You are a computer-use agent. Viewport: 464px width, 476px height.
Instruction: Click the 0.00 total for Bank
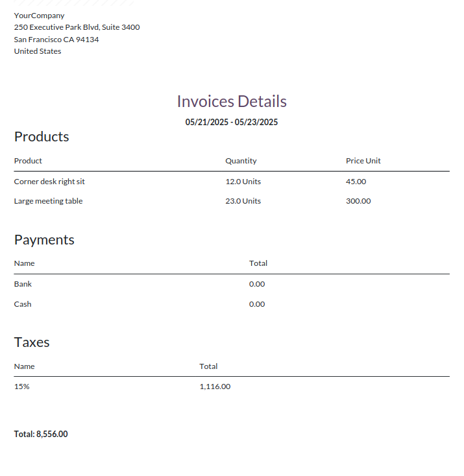tap(257, 284)
